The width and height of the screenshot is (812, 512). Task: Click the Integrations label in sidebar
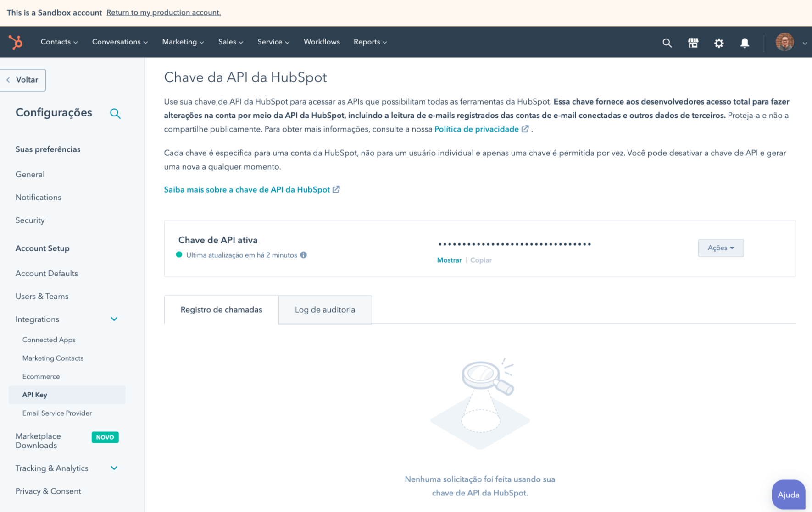click(x=37, y=319)
